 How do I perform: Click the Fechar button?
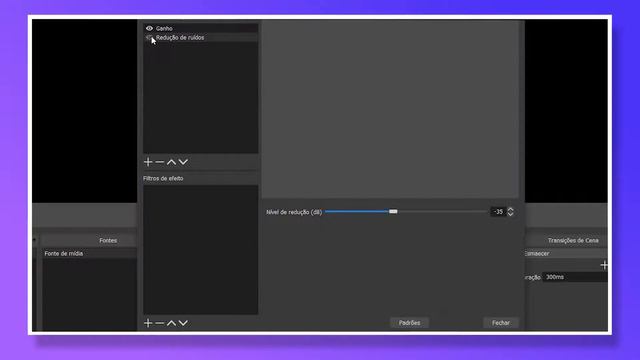click(x=501, y=322)
